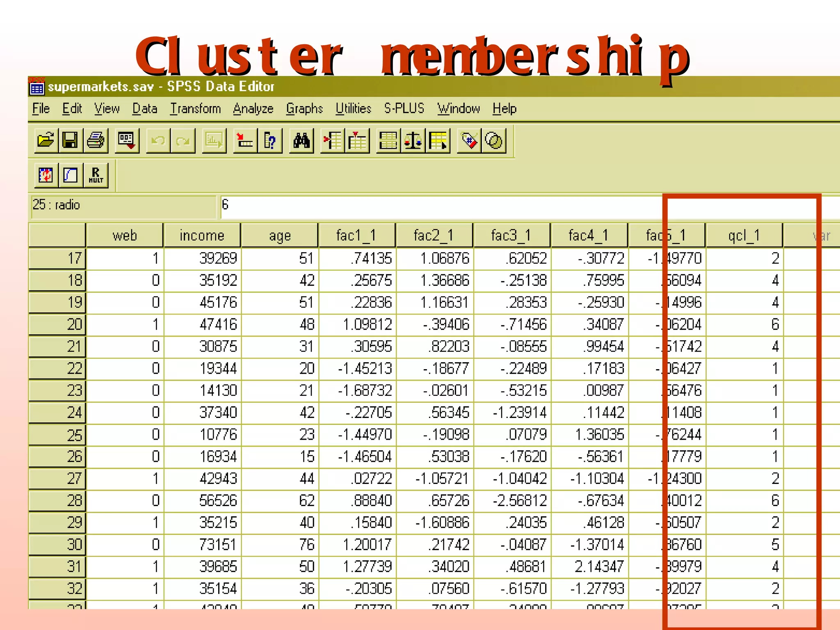Click the Insert Variable icon
This screenshot has width=840, height=630.
357,141
